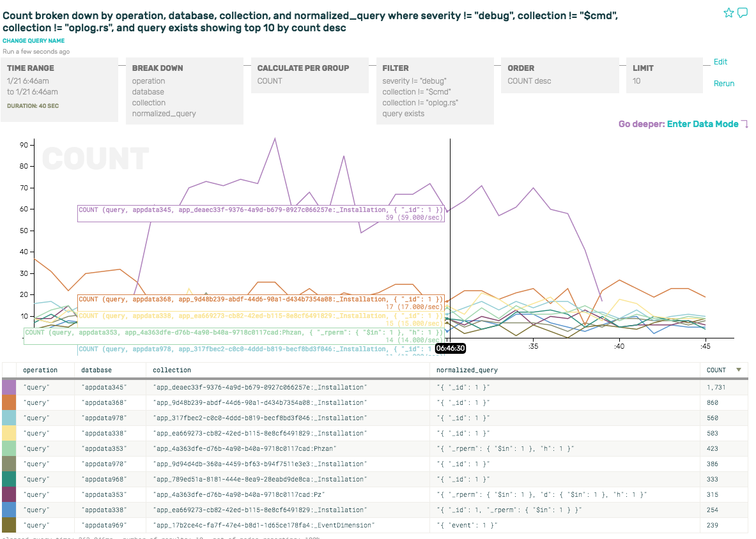
Task: Click the operation column header
Action: point(40,370)
